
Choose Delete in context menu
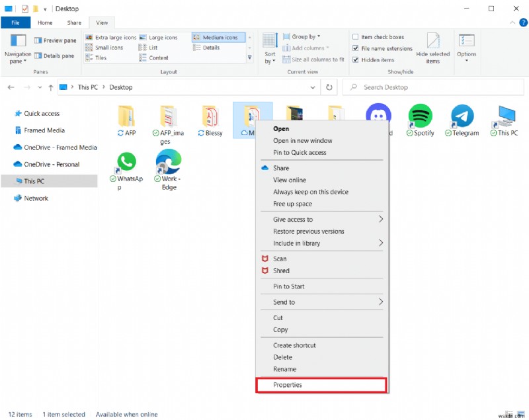tap(322, 357)
